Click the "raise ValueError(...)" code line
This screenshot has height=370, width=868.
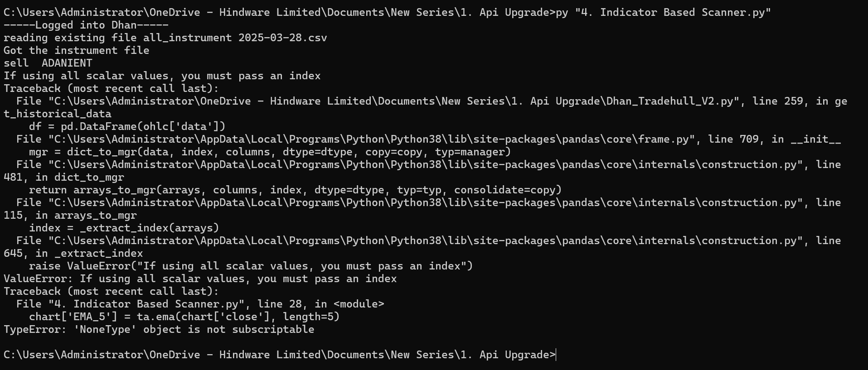[x=251, y=266]
